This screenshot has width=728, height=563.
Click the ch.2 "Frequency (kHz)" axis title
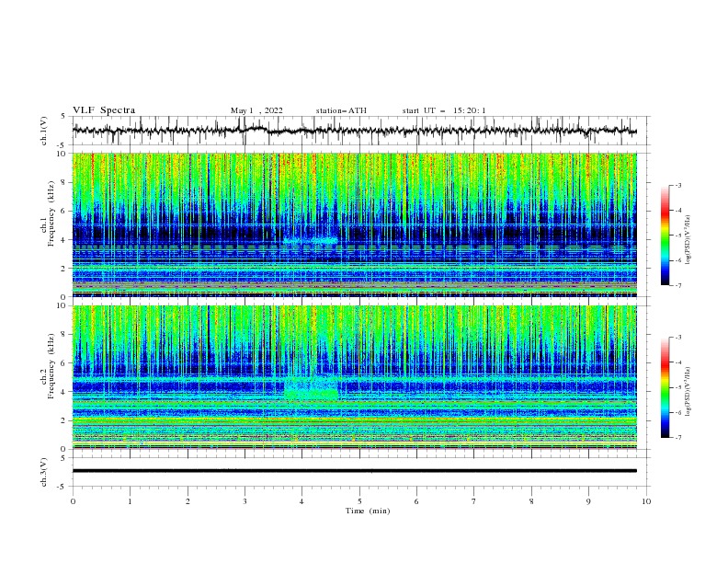[51, 366]
